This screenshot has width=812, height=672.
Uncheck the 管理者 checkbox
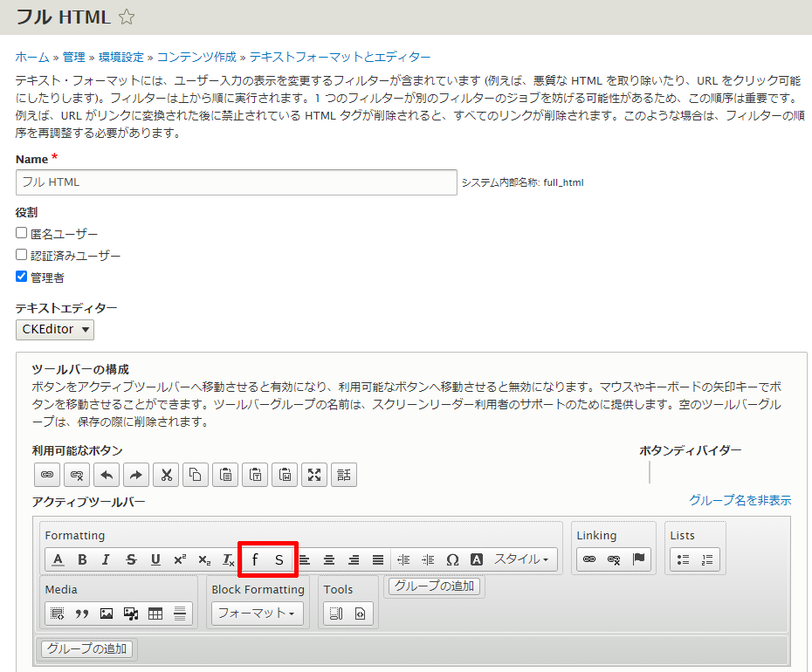click(x=21, y=277)
